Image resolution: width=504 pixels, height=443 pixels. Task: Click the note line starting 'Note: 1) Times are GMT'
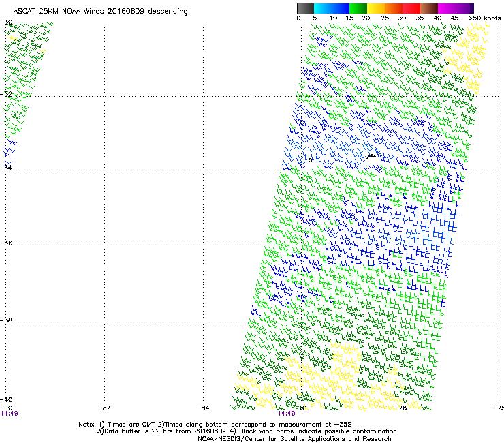[215, 425]
